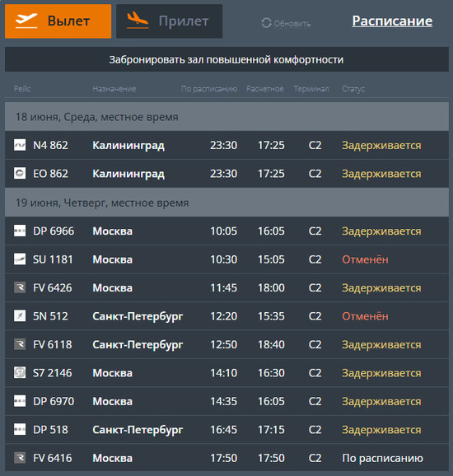Click the DP 6966 Pobeda airline icon
This screenshot has height=476, width=453.
[20, 231]
